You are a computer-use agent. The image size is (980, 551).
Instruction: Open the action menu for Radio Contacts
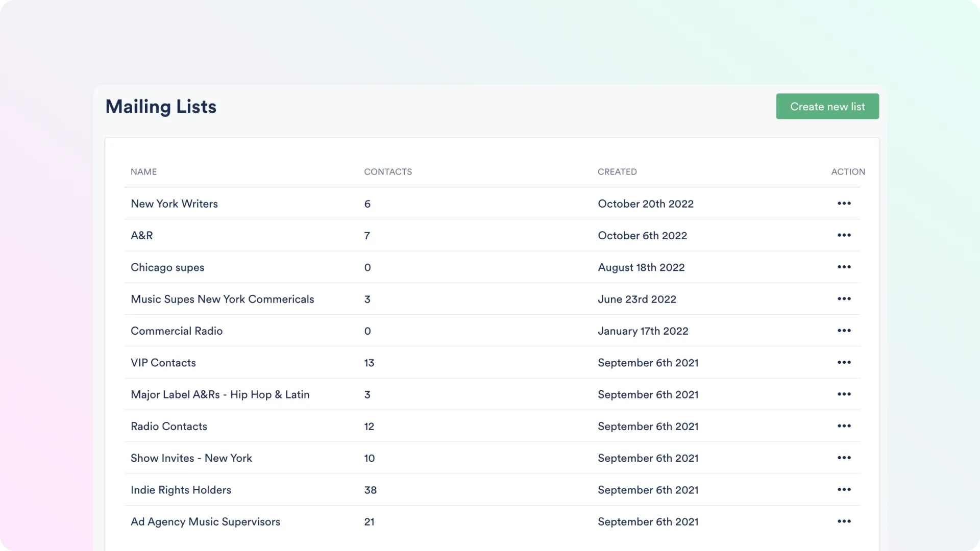[x=844, y=426]
